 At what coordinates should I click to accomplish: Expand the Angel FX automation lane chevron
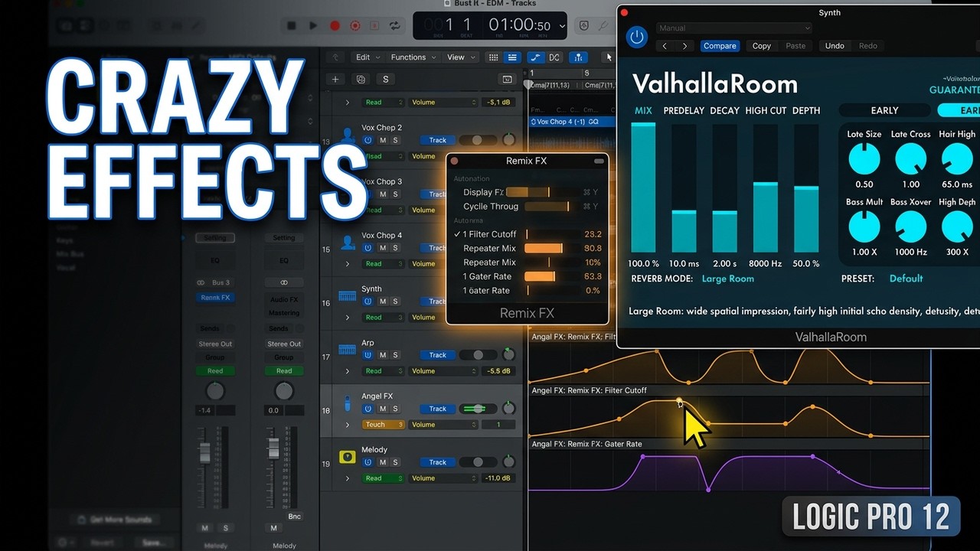pos(348,425)
